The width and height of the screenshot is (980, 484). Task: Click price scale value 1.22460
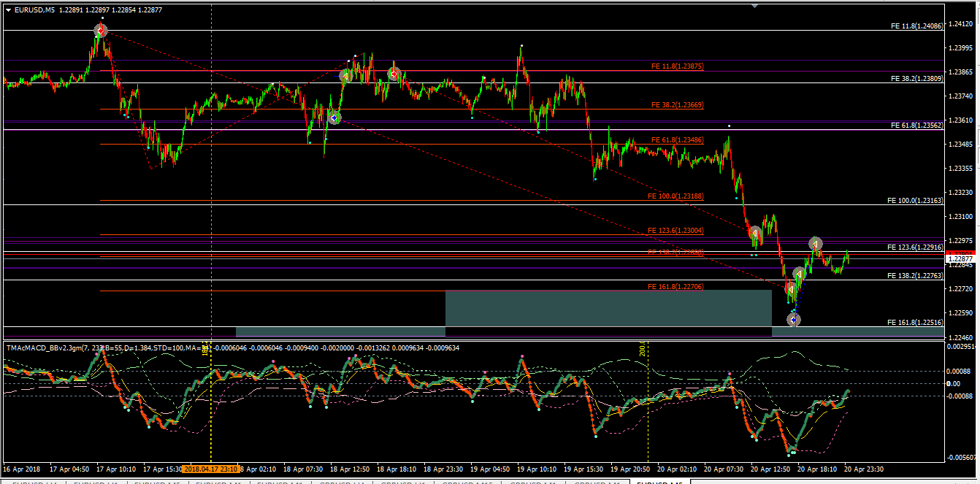pos(960,337)
